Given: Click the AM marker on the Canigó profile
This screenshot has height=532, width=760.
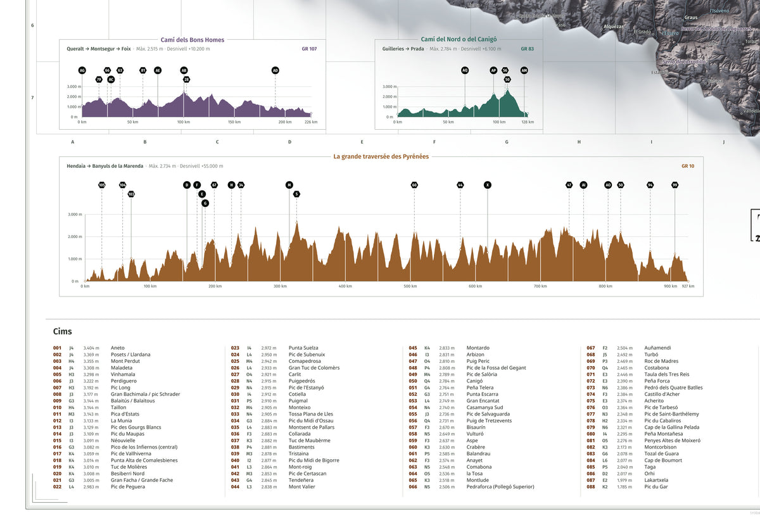Looking at the screenshot, I should pos(524,70).
